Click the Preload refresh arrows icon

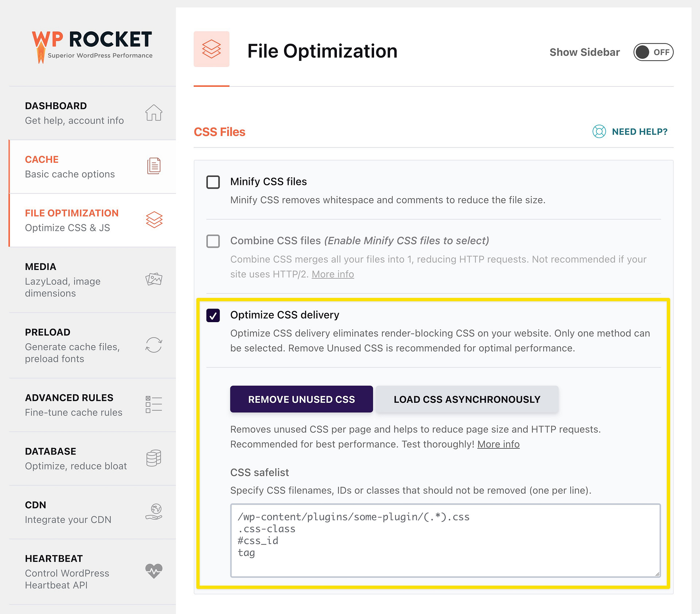tap(154, 345)
